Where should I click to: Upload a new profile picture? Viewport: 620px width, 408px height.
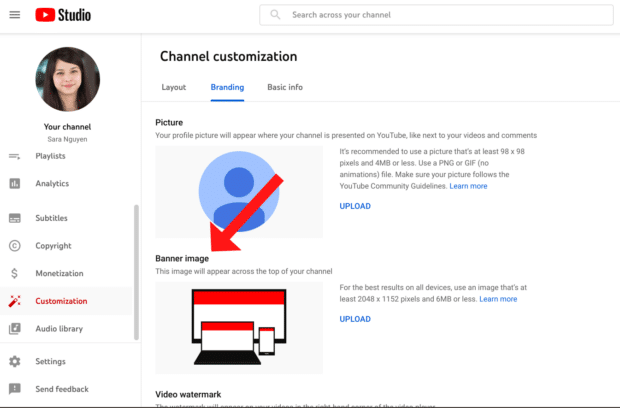pyautogui.click(x=355, y=206)
